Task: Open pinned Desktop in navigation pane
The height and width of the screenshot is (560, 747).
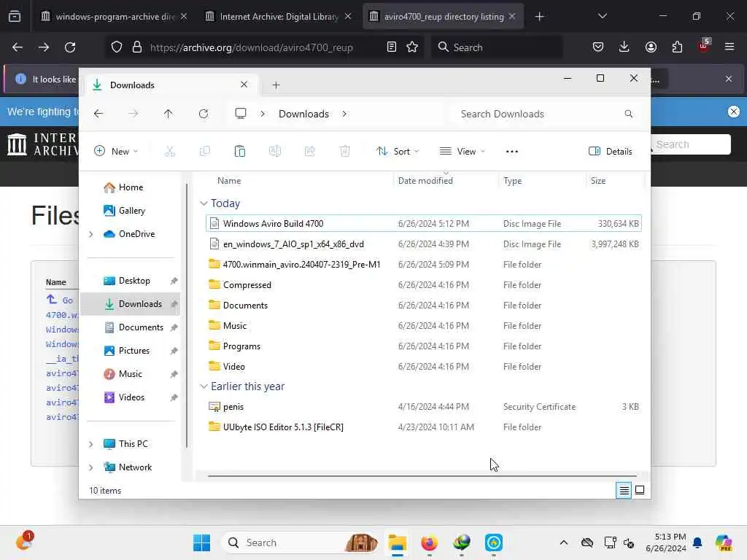Action: pyautogui.click(x=134, y=281)
